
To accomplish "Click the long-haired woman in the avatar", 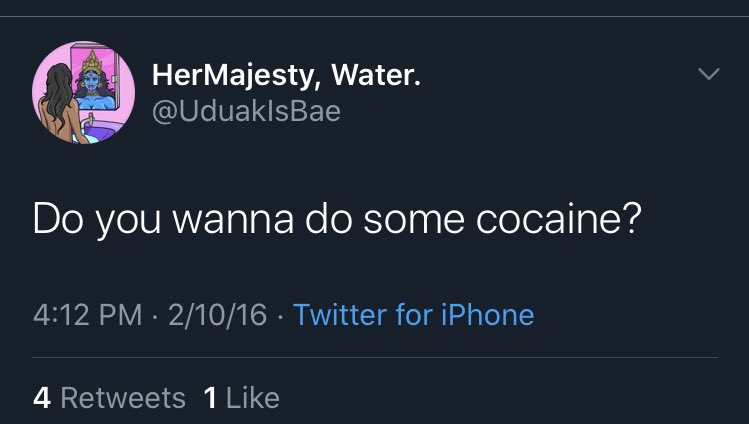I will [60, 105].
